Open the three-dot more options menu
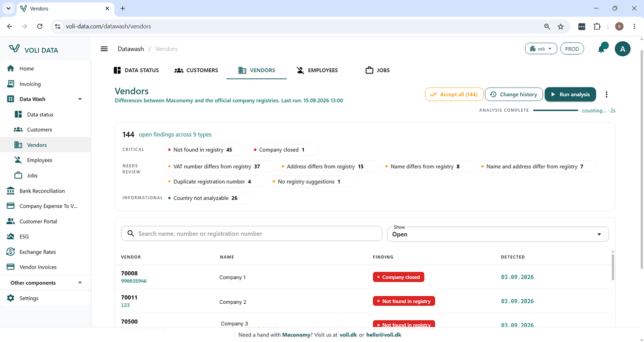The image size is (644, 342). (x=607, y=95)
